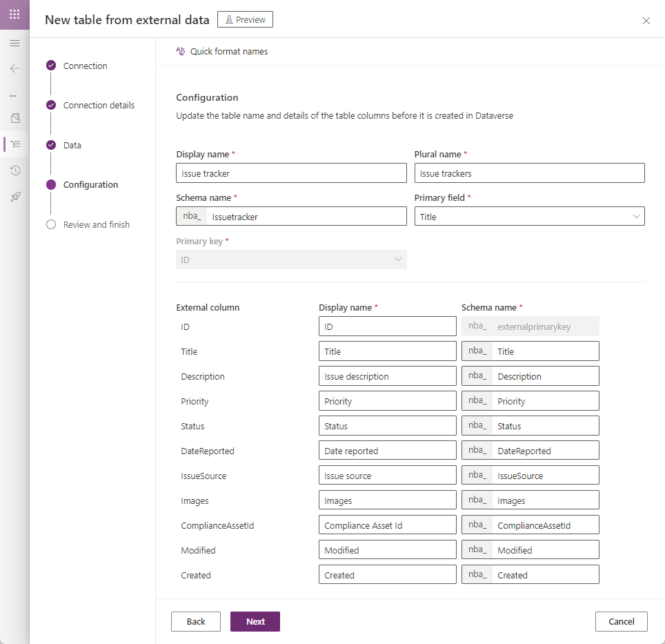Click the Cancel button

(x=622, y=621)
